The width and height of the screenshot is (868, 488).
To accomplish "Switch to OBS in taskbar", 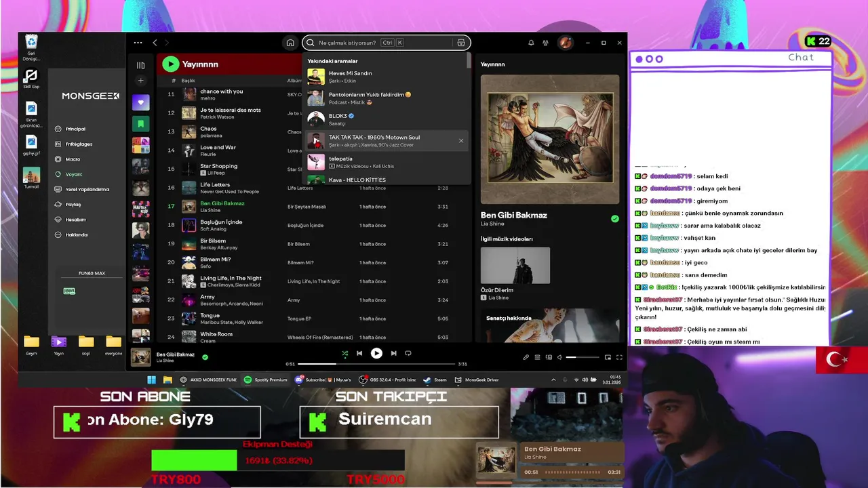I will point(387,380).
